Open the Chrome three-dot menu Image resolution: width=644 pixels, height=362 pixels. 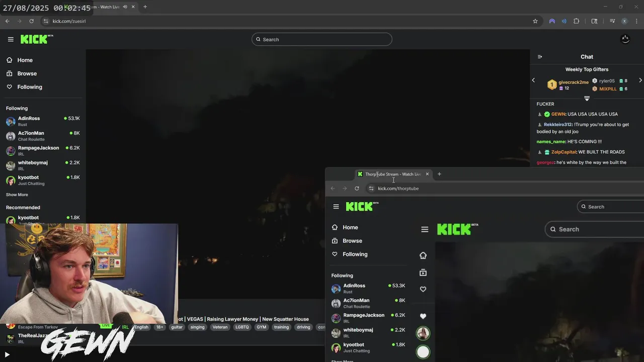click(637, 21)
